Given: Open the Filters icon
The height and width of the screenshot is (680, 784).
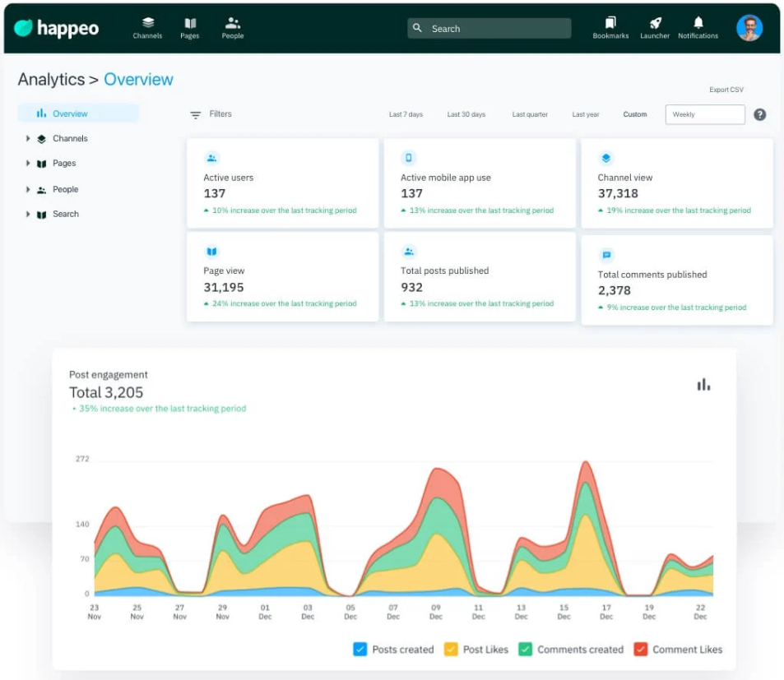Looking at the screenshot, I should tap(196, 115).
